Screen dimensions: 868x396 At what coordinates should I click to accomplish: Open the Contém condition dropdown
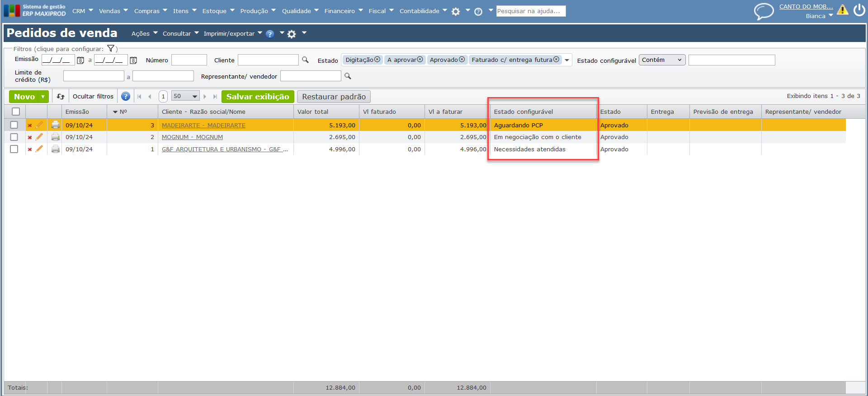pyautogui.click(x=662, y=60)
